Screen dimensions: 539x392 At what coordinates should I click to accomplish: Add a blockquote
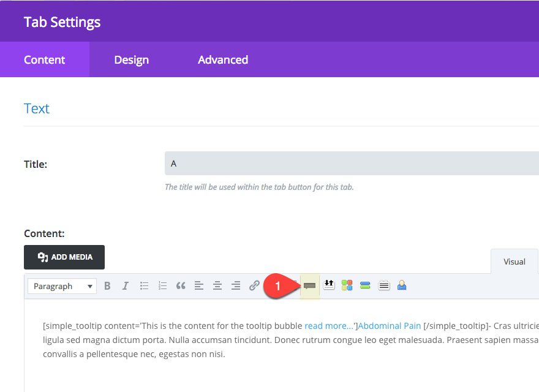tap(181, 285)
